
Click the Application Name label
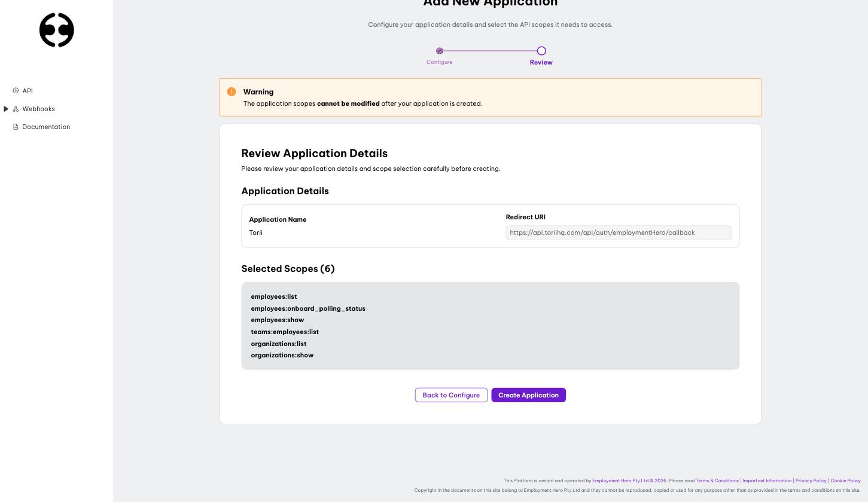coord(278,219)
